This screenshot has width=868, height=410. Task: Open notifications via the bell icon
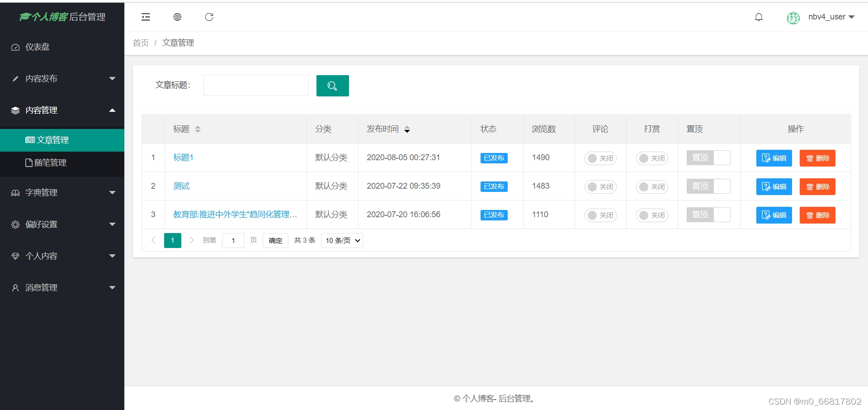click(759, 17)
